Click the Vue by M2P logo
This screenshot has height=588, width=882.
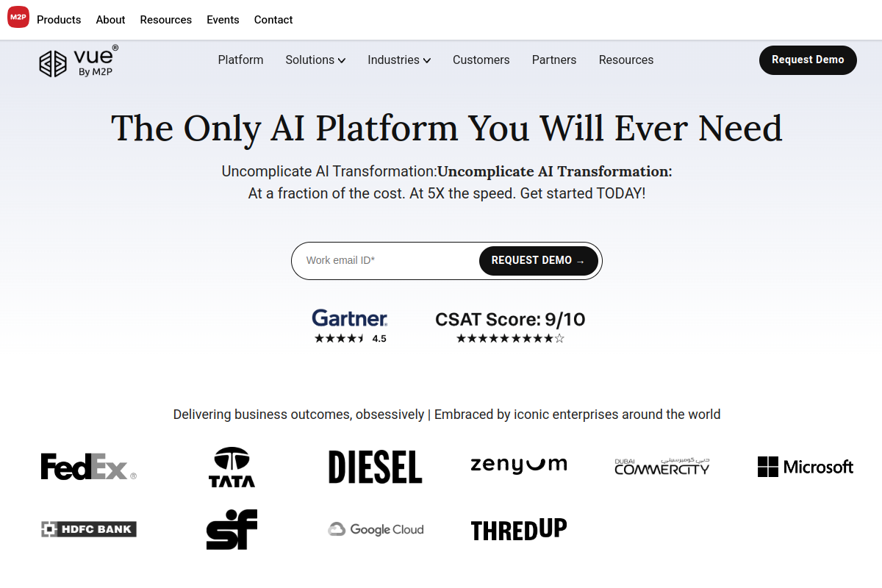tap(78, 61)
